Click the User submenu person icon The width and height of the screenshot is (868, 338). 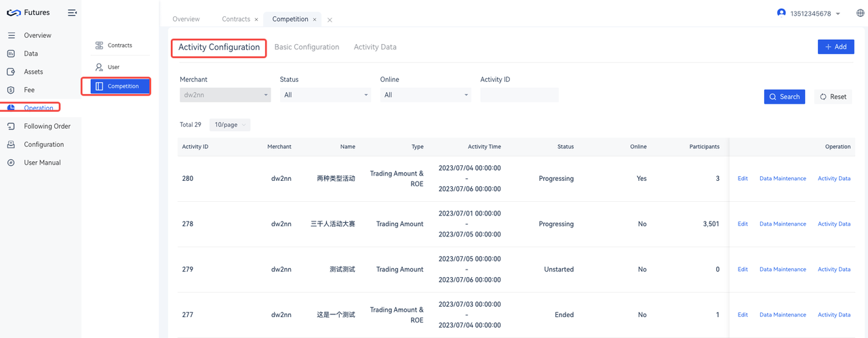point(100,67)
